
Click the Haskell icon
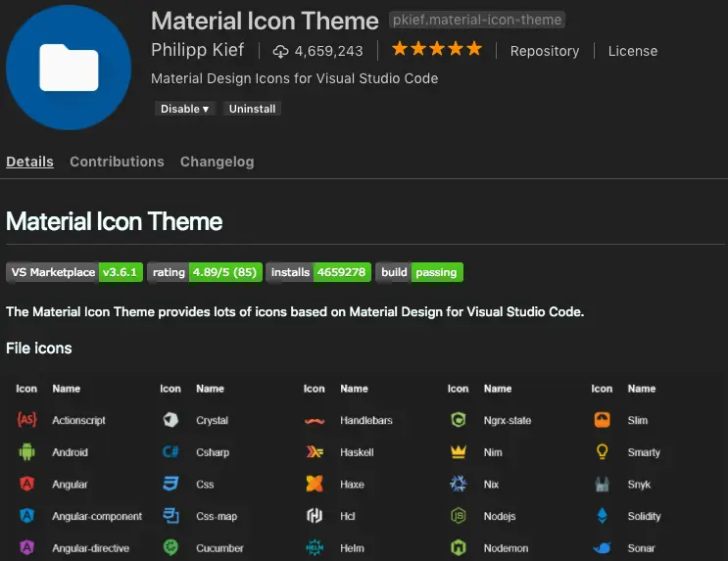(x=315, y=452)
